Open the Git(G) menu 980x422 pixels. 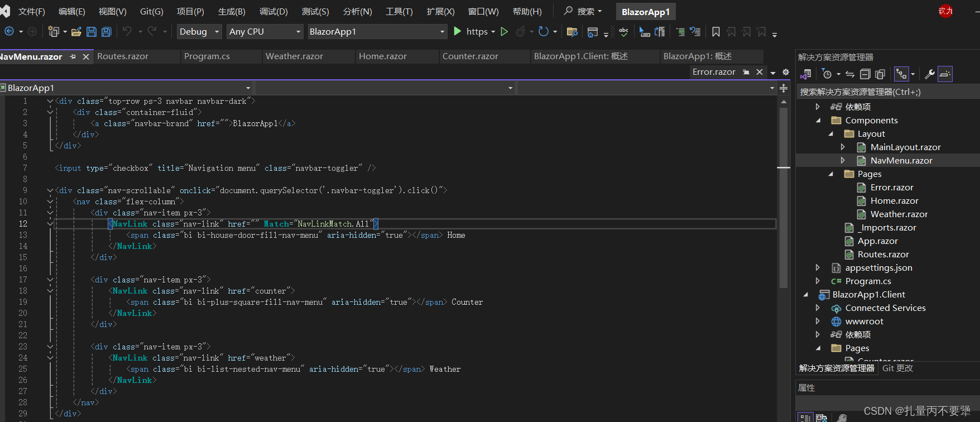pos(152,12)
